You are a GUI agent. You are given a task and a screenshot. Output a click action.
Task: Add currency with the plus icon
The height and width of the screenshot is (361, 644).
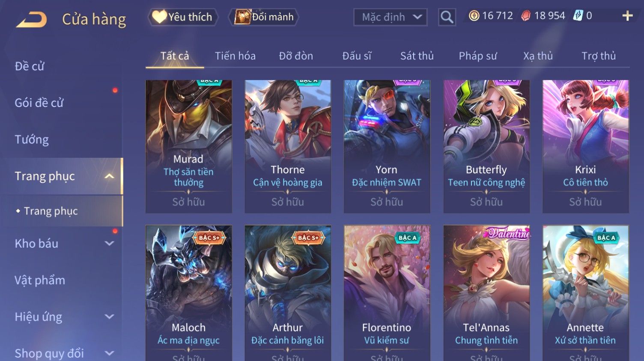click(627, 16)
